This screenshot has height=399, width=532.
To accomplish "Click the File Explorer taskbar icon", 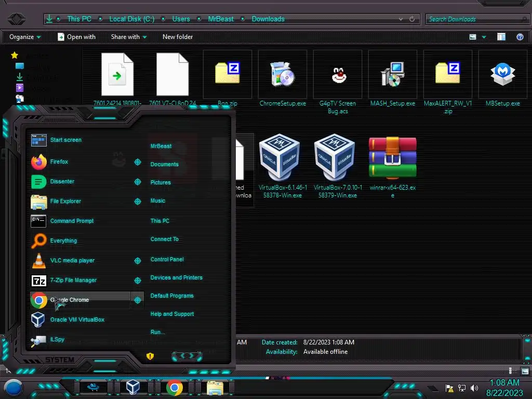I will click(215, 388).
